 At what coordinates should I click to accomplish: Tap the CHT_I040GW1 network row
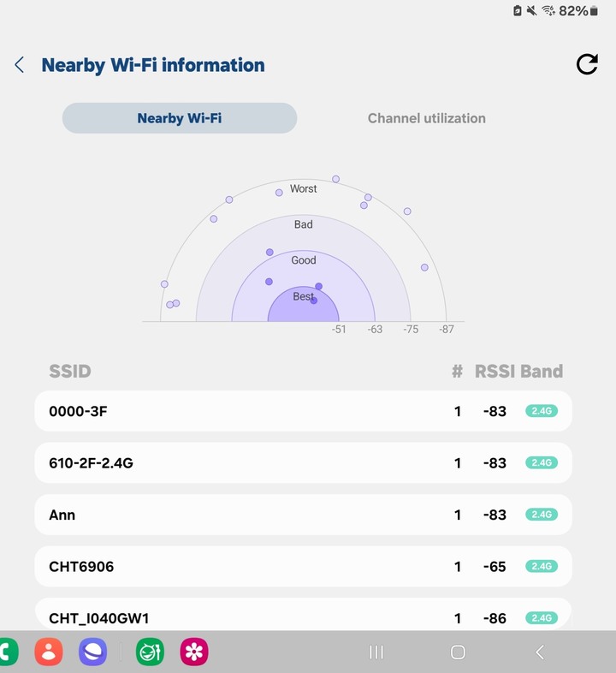(x=303, y=614)
